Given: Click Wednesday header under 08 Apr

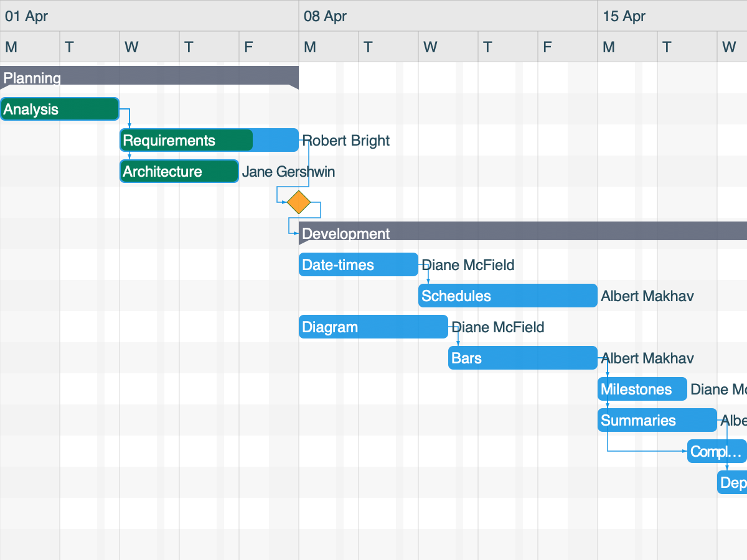Looking at the screenshot, I should coord(448,47).
